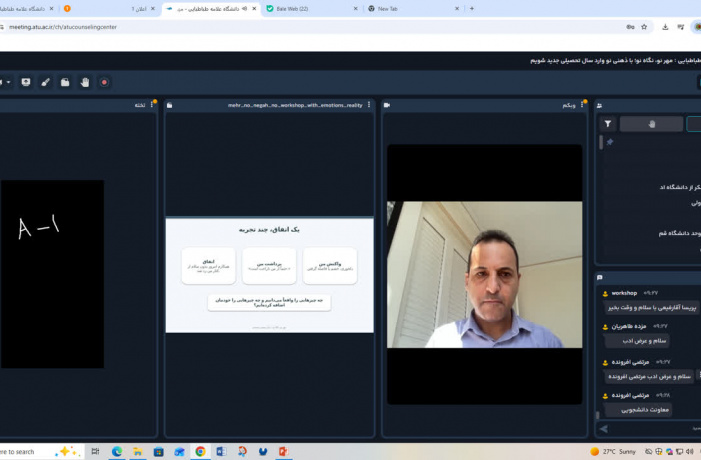Click the presenter webcam video
The height and width of the screenshot is (460, 701).
click(x=485, y=274)
